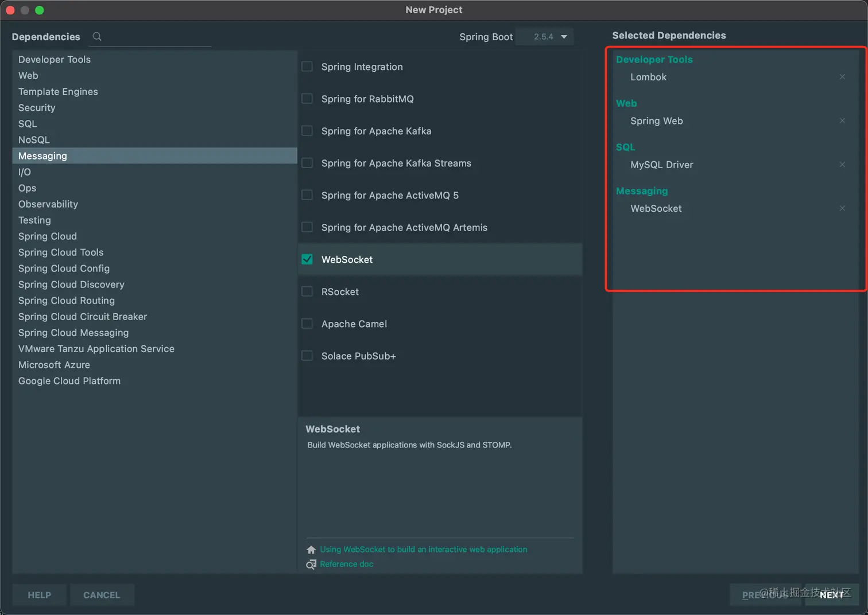Open the 'Using WebSocket to build' guide link
This screenshot has height=615, width=868.
(x=424, y=550)
